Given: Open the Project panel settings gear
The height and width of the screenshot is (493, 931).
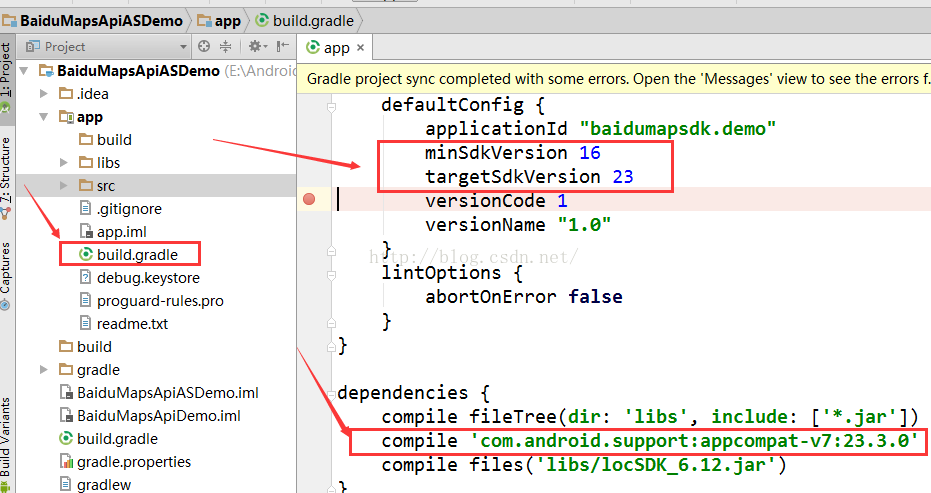Looking at the screenshot, I should [258, 46].
